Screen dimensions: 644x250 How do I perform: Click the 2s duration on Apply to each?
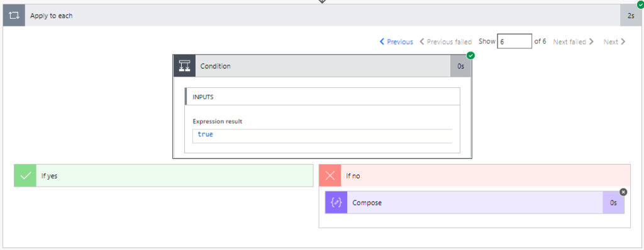[x=631, y=16]
